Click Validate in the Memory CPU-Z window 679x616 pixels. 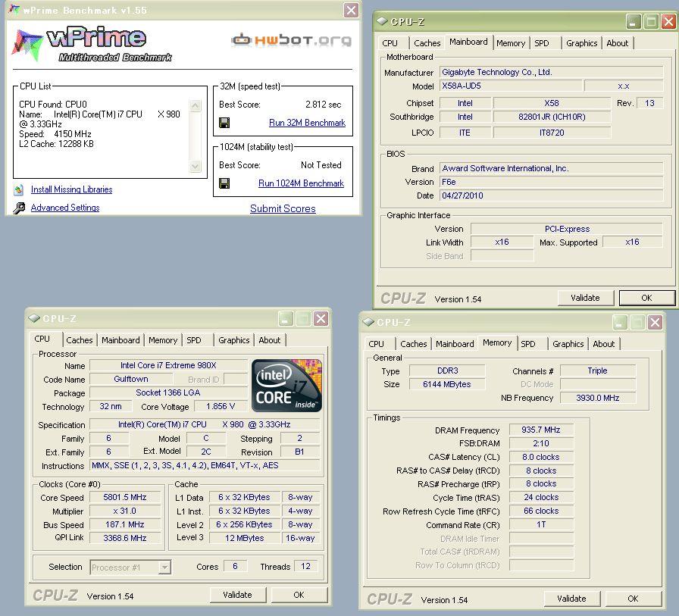(571, 599)
